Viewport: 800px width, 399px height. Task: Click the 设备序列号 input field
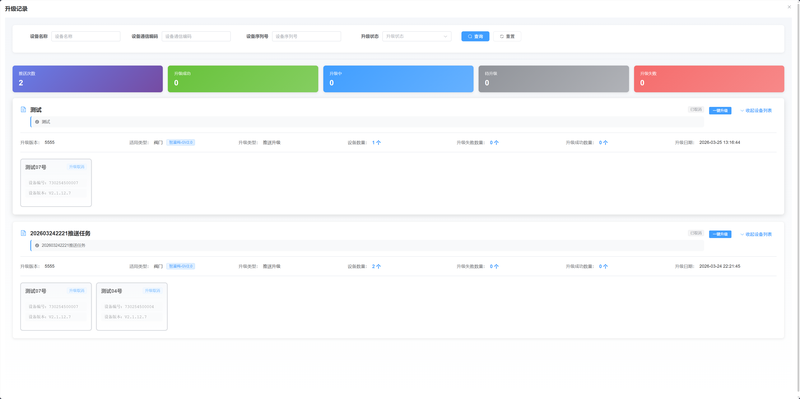pyautogui.click(x=306, y=36)
